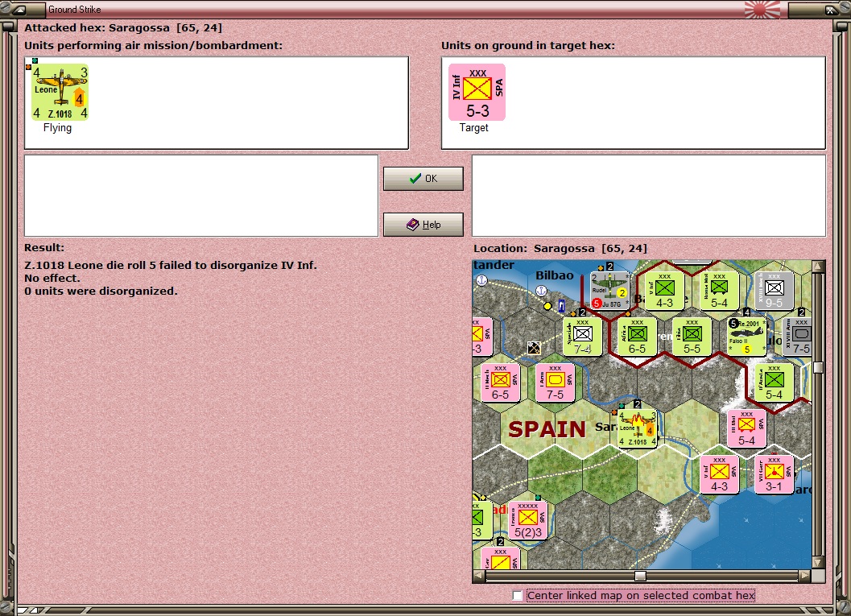Select the pink II Mech 6-5 SPA counter
851x616 pixels.
pyautogui.click(x=501, y=382)
